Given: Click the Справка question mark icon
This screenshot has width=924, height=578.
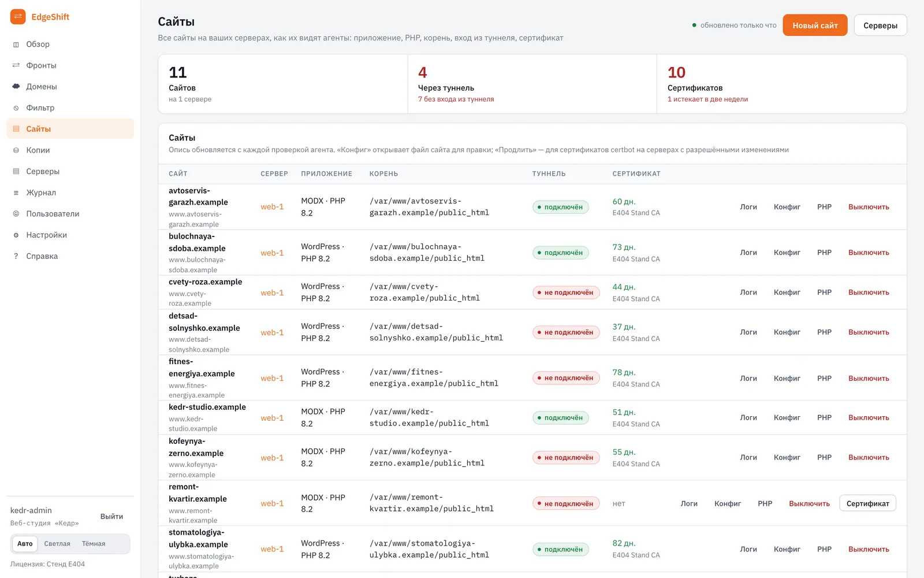Looking at the screenshot, I should pos(16,256).
